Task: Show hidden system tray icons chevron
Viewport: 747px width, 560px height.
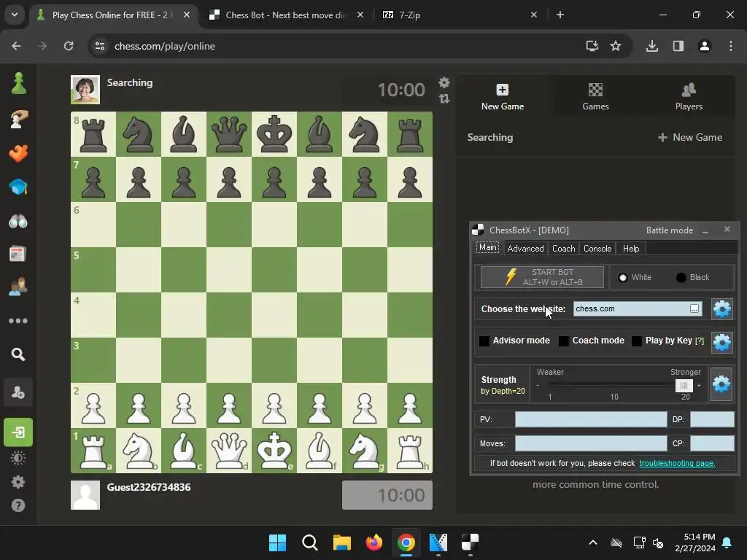Action: (x=593, y=542)
